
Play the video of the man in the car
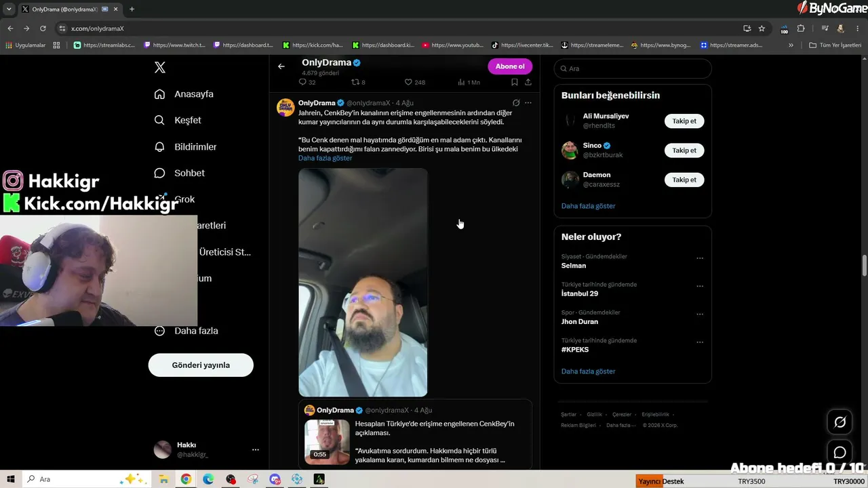363,283
